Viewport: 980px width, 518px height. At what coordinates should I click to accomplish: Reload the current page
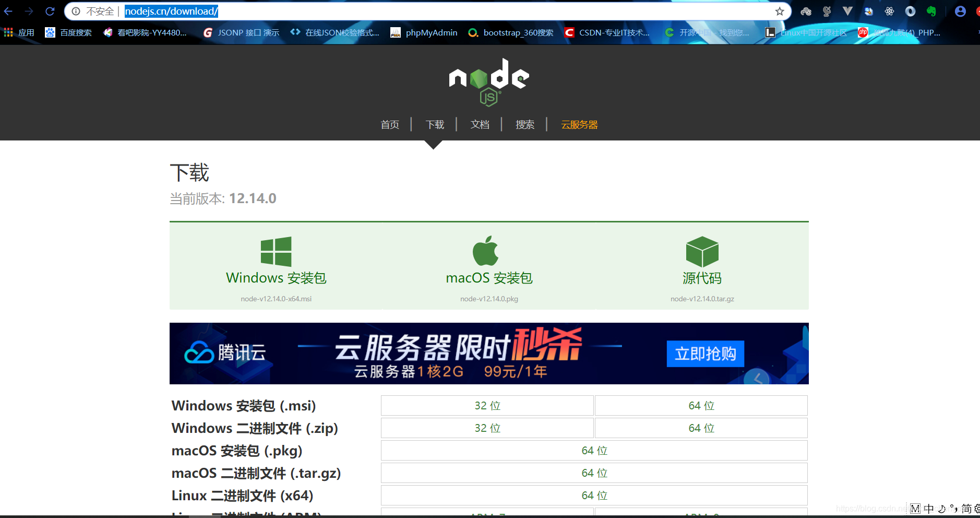[x=50, y=11]
